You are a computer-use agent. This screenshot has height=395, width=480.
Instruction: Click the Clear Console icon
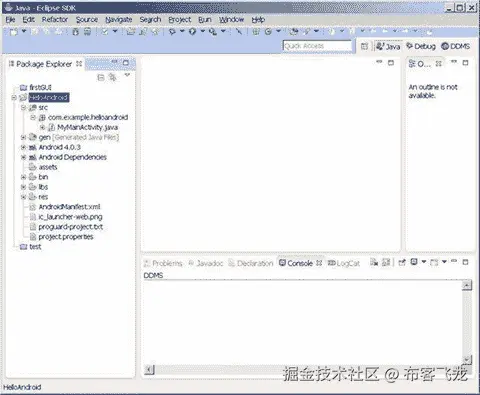tap(374, 262)
